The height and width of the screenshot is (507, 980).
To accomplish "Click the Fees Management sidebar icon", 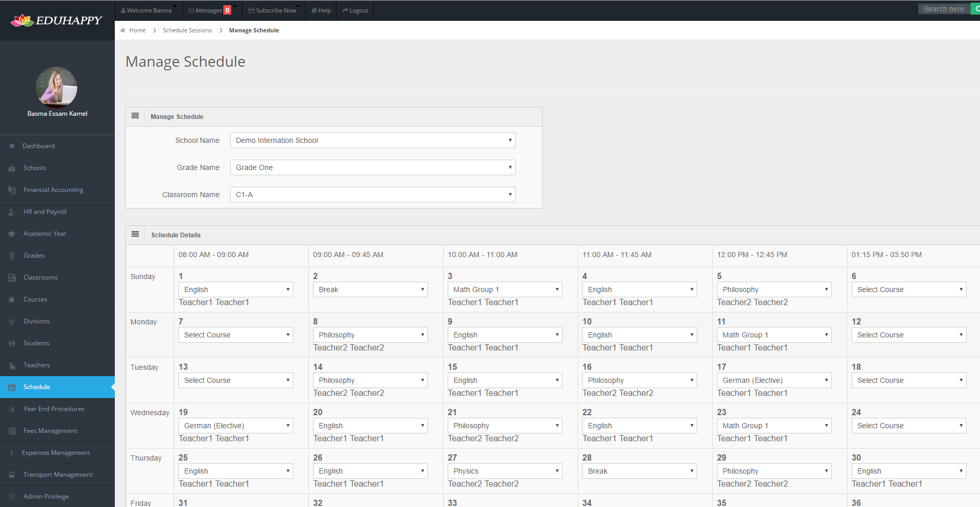I will pyautogui.click(x=11, y=431).
